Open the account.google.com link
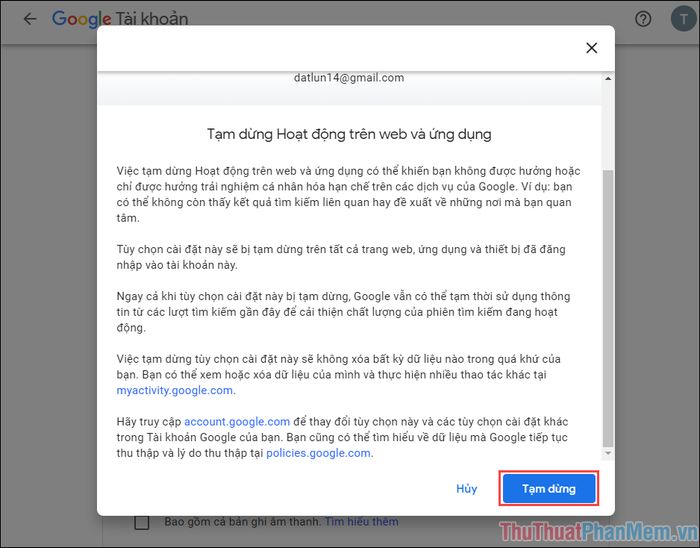 [237, 422]
